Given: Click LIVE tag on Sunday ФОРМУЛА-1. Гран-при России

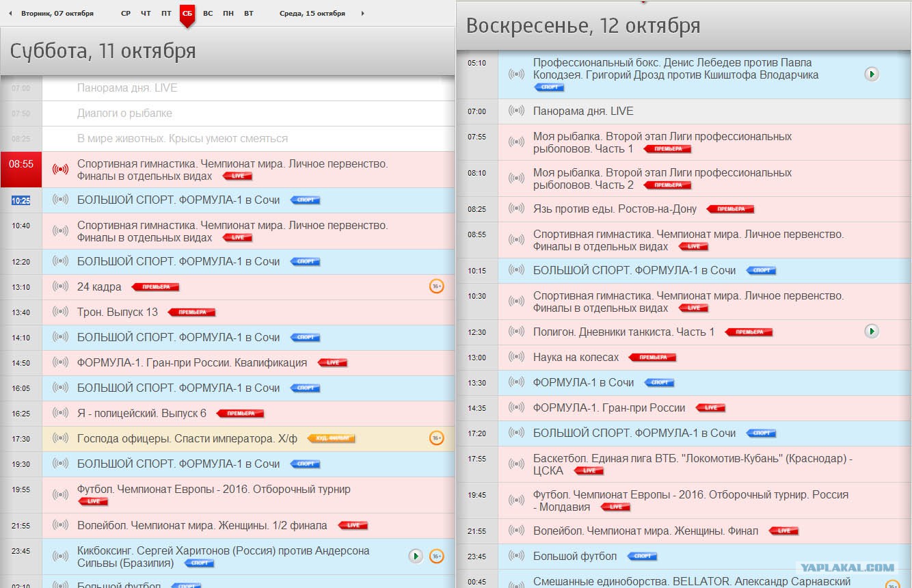Looking at the screenshot, I should [x=710, y=408].
